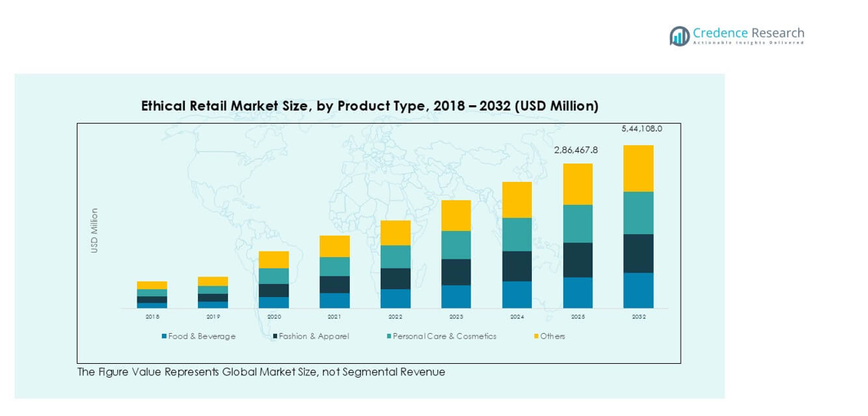Click the Credence Research logo icon
Screen dimensions: 868x416
678,35
